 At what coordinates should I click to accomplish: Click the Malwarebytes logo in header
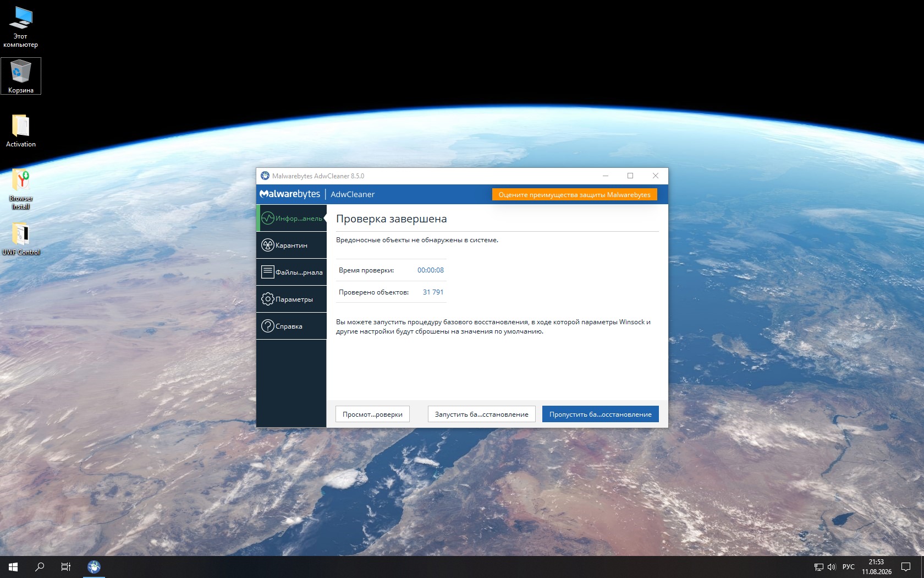(290, 194)
